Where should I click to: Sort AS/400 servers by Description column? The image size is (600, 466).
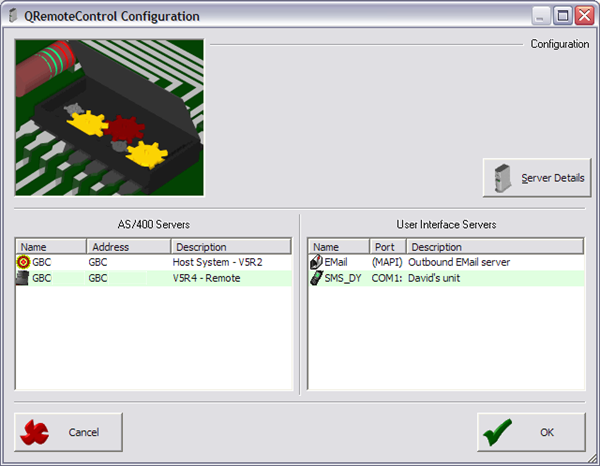[230, 246]
